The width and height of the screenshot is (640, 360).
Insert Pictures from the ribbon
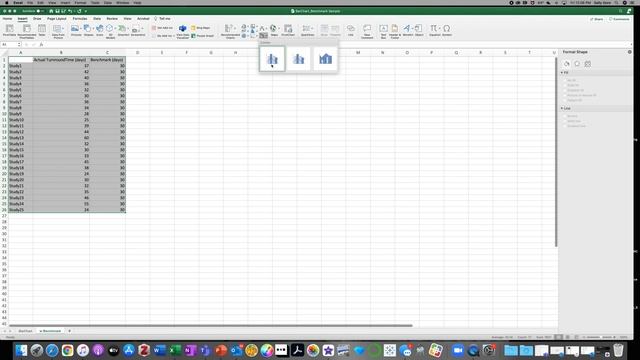[x=76, y=29]
